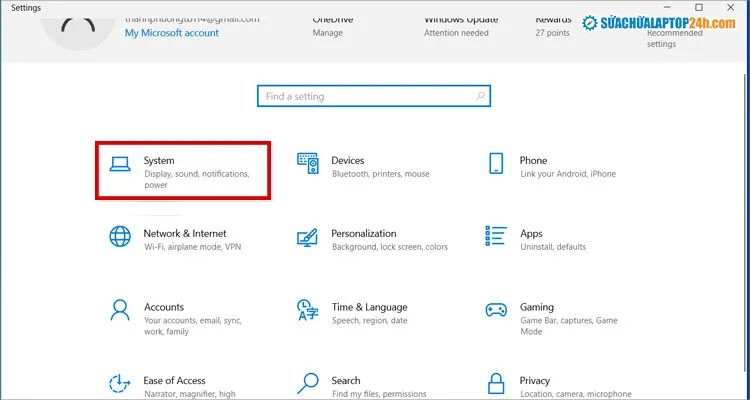The width and height of the screenshot is (750, 400).
Task: Click the Recommended settings text
Action: [x=674, y=38]
